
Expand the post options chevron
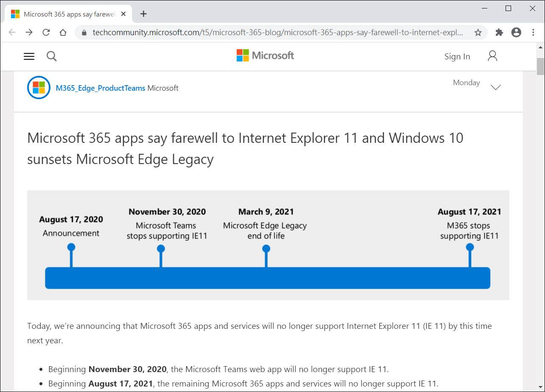click(495, 87)
